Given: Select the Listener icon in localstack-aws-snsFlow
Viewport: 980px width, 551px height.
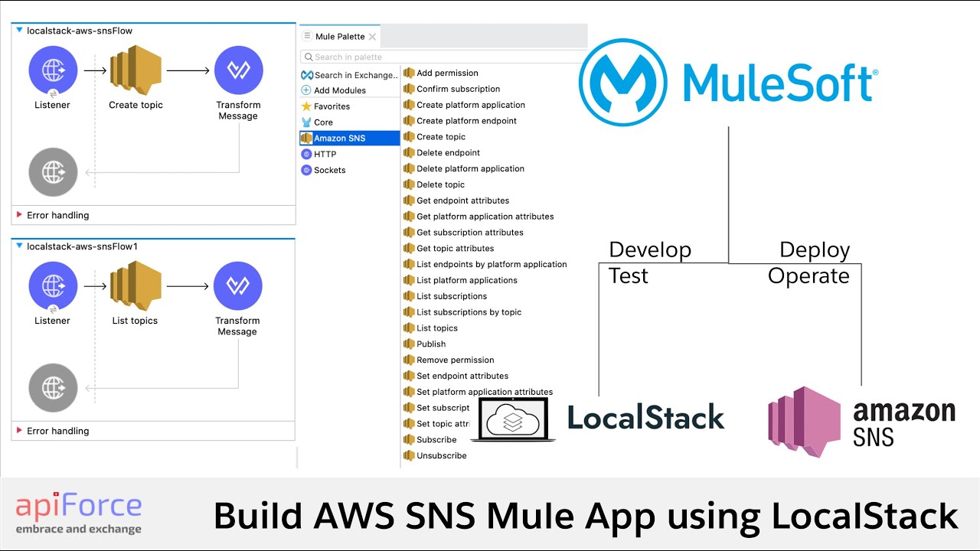Looking at the screenshot, I should coord(53,71).
